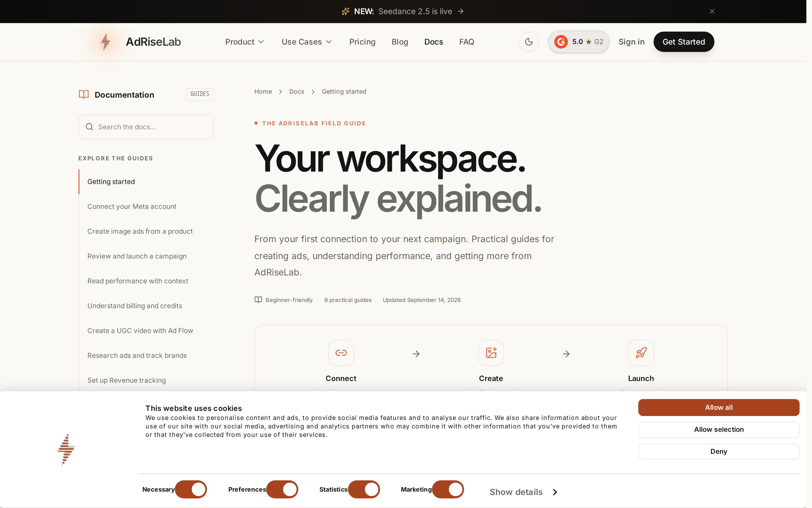Focus the Search the docs field
This screenshot has height=508, width=812.
pyautogui.click(x=146, y=127)
